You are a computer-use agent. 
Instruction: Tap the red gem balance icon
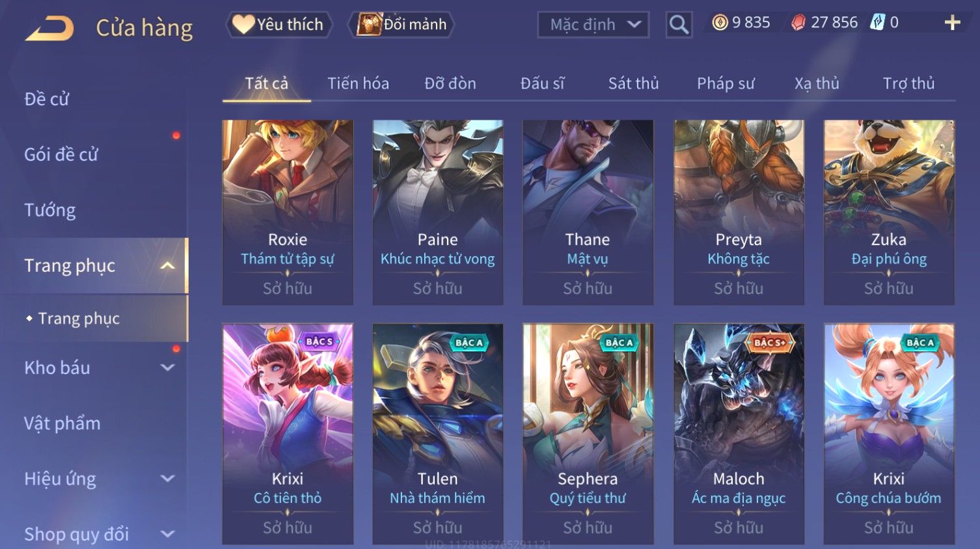point(798,23)
